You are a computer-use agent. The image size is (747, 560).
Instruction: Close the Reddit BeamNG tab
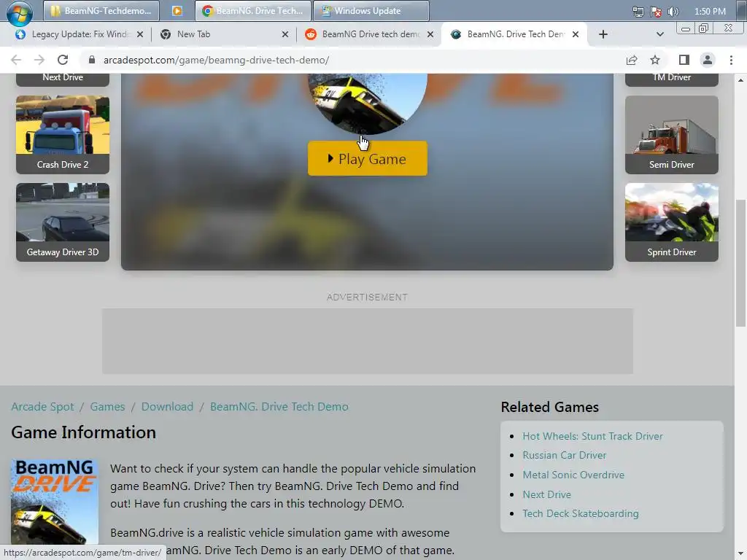430,34
